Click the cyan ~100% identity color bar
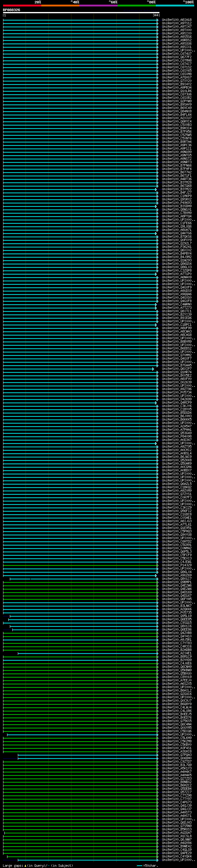Screen dimensions: 197x868 pos(175,6)
